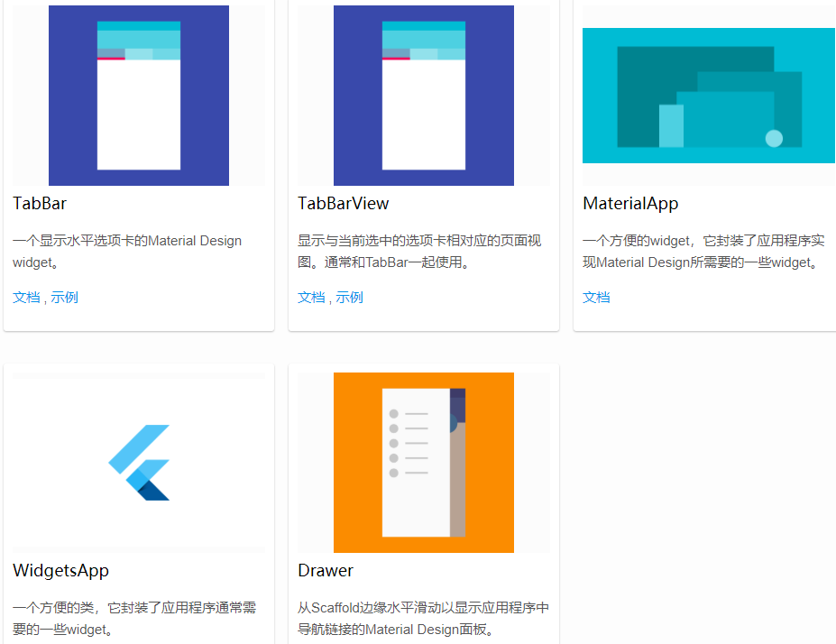The height and width of the screenshot is (644, 836).
Task: Open the Drawer widget thumbnail image
Action: [424, 462]
